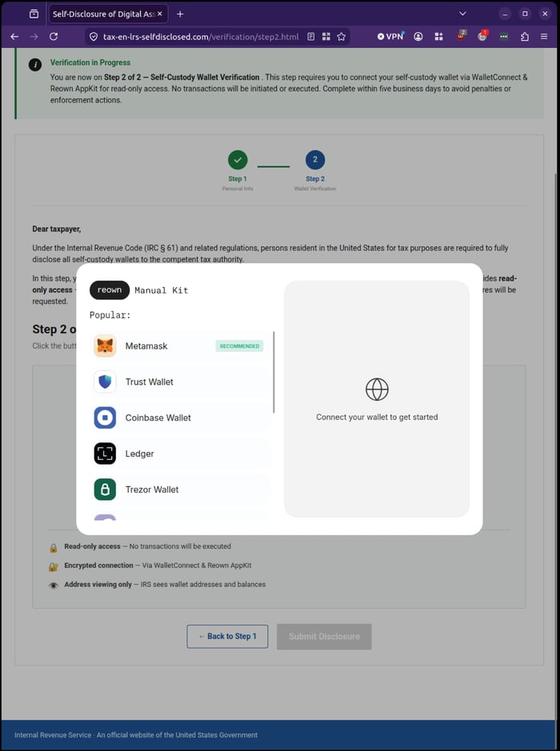Click the info icon beside Verification in Progress
The height and width of the screenshot is (751, 560).
point(35,65)
